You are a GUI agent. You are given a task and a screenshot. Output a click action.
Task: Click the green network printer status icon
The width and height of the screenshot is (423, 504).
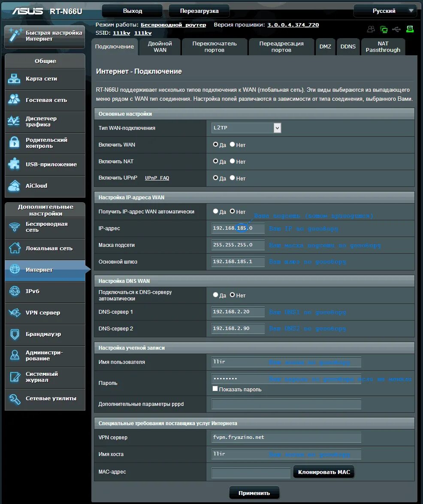[410, 29]
